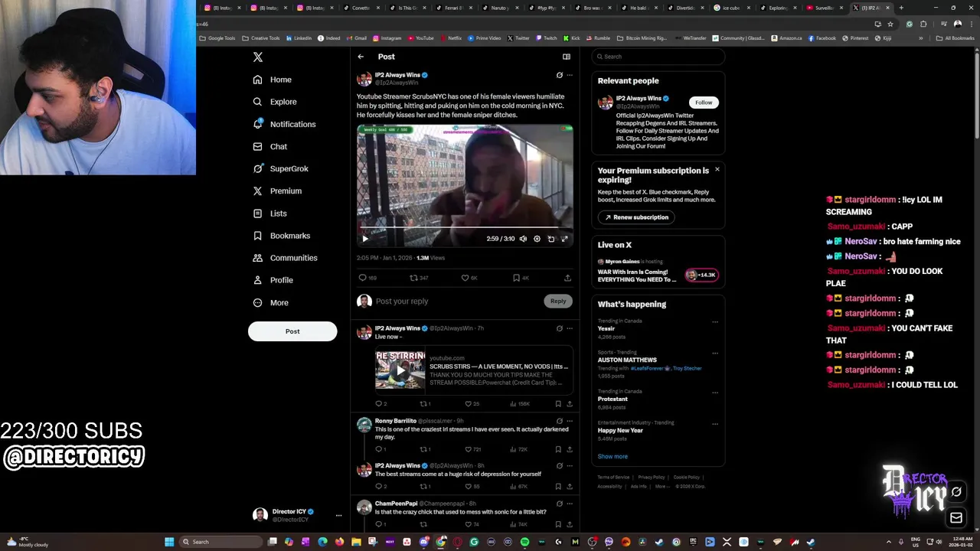Viewport: 980px width, 551px height.
Task: Open reader view icon in Post header
Action: [567, 57]
